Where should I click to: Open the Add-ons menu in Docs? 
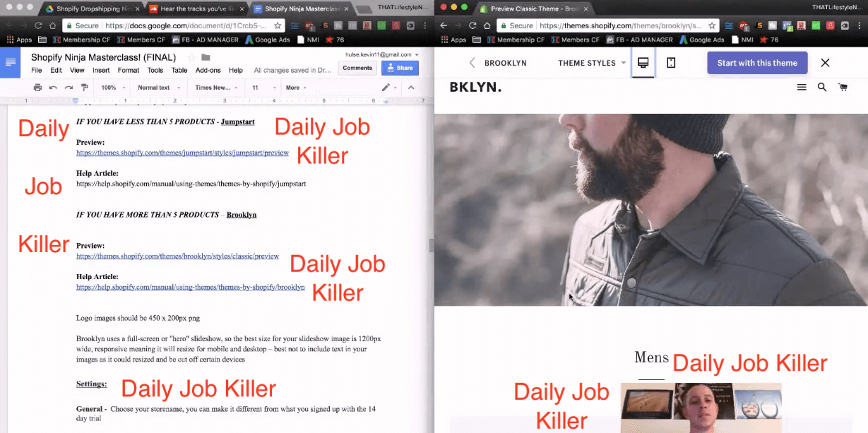tap(208, 71)
